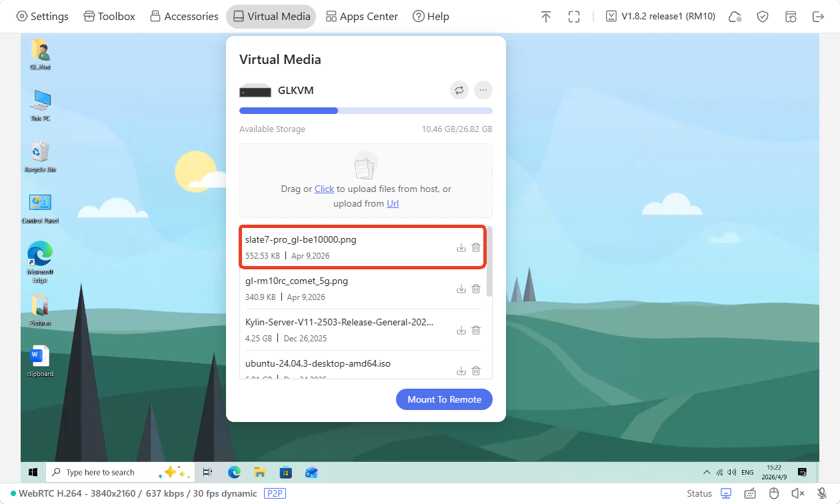Image resolution: width=840 pixels, height=504 pixels.
Task: Toggle the mouse status icon
Action: coord(774,493)
